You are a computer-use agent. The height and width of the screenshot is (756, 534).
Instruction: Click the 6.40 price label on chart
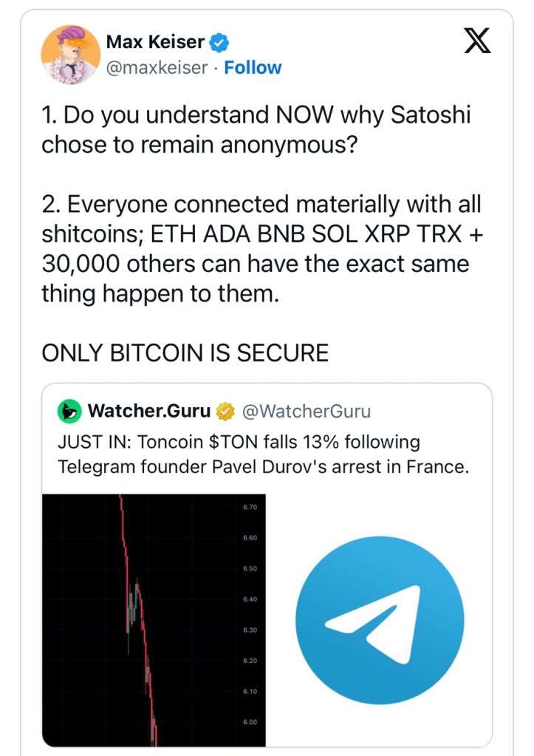pos(249,599)
